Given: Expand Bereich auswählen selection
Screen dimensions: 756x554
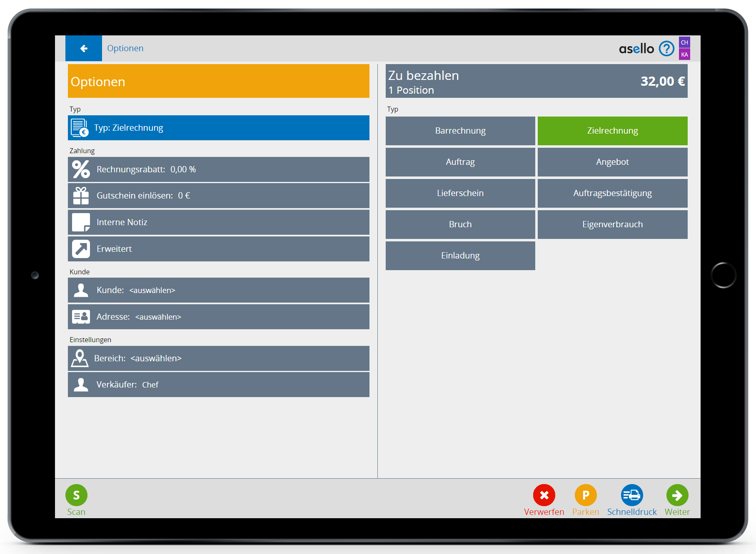Looking at the screenshot, I should 218,358.
